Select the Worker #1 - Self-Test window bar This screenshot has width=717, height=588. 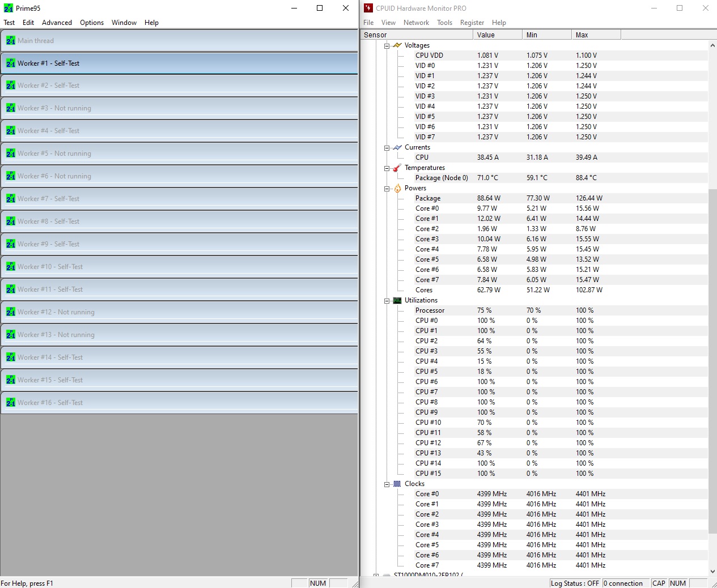pyautogui.click(x=179, y=63)
